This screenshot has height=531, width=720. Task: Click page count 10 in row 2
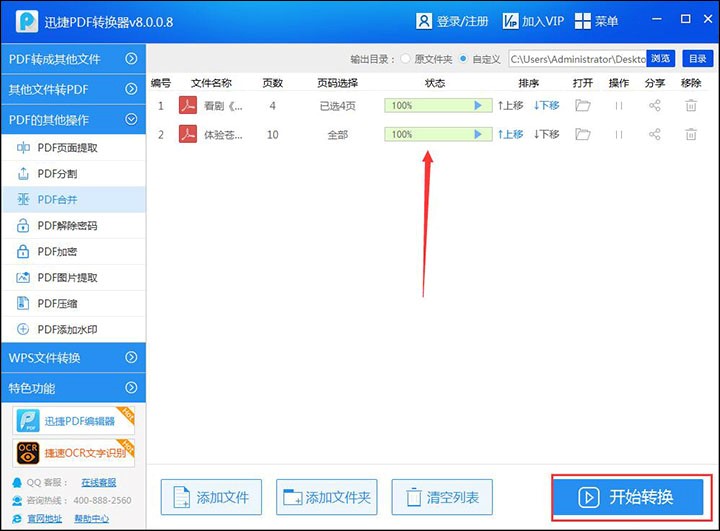[272, 135]
